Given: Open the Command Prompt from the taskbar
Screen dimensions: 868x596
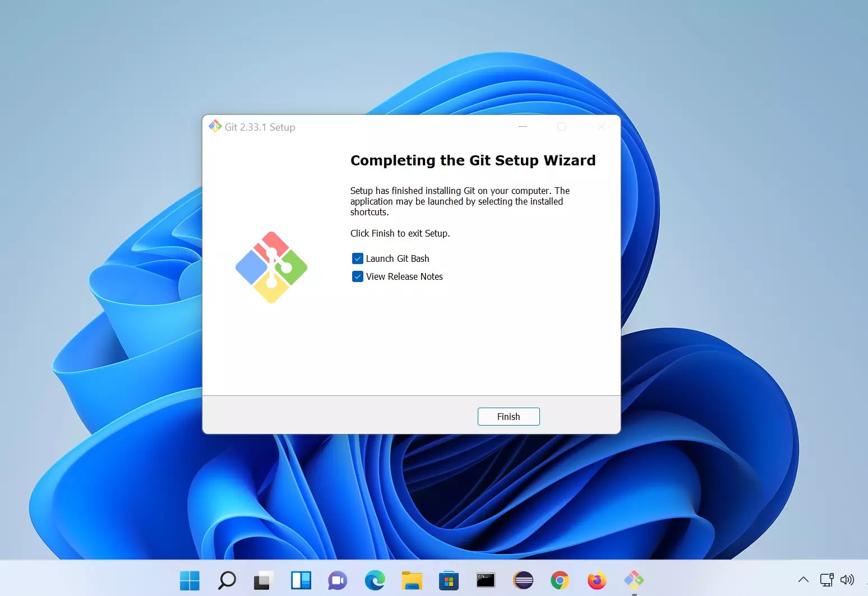Looking at the screenshot, I should pyautogui.click(x=486, y=580).
